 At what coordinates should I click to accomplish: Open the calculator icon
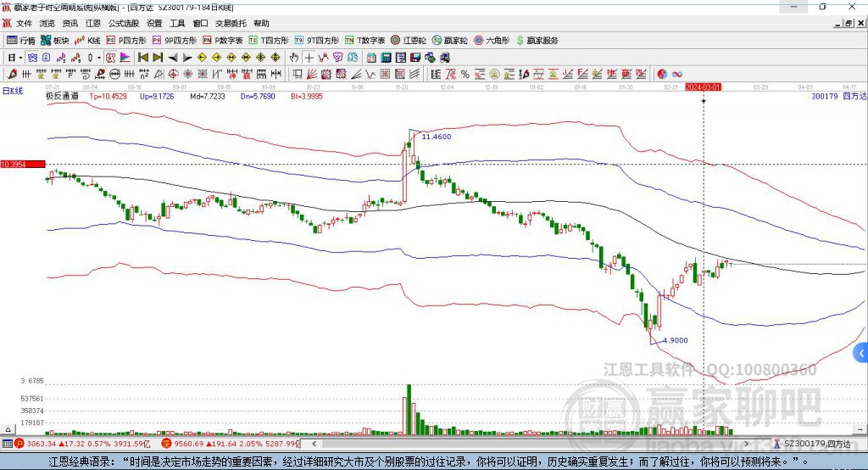pyautogui.click(x=386, y=58)
